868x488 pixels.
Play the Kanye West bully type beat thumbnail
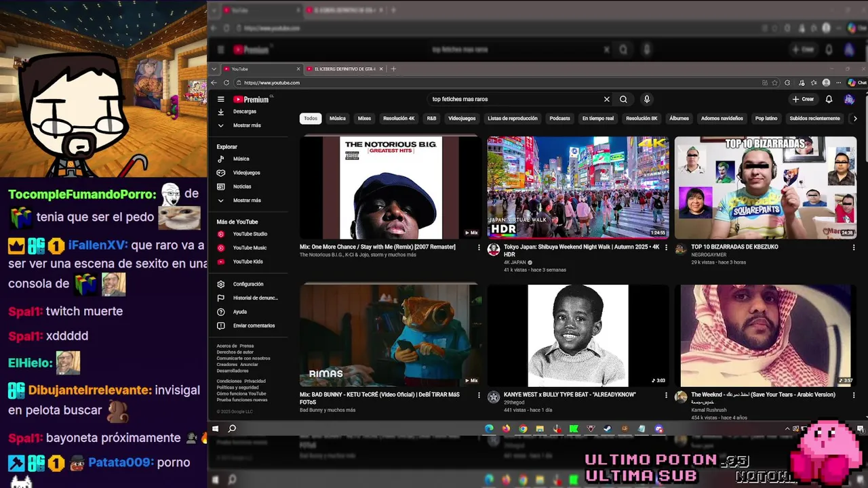click(578, 335)
